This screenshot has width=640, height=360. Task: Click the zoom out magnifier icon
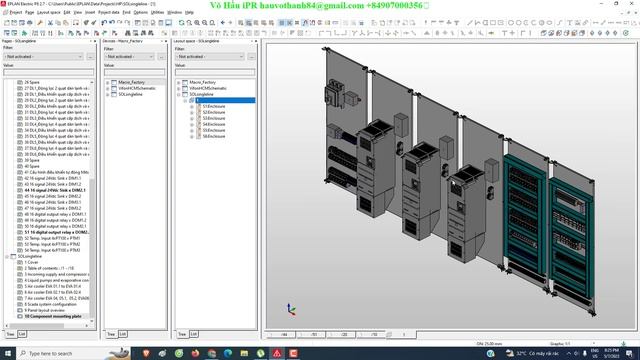(x=204, y=22)
